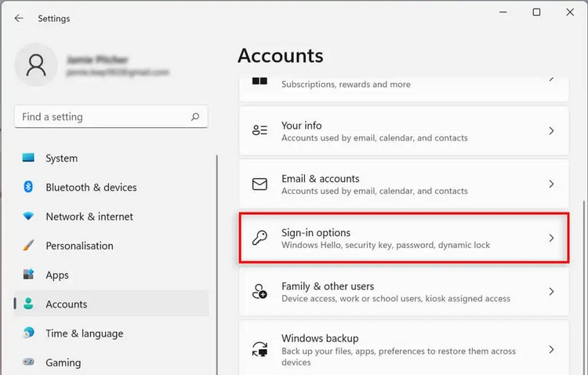
Task: Go back using the arrow button
Action: (19, 18)
